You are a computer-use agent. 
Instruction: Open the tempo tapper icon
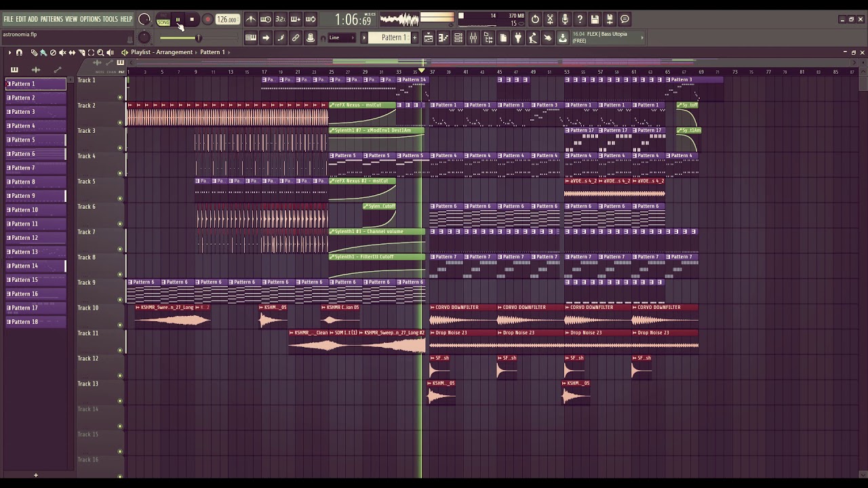pos(533,38)
